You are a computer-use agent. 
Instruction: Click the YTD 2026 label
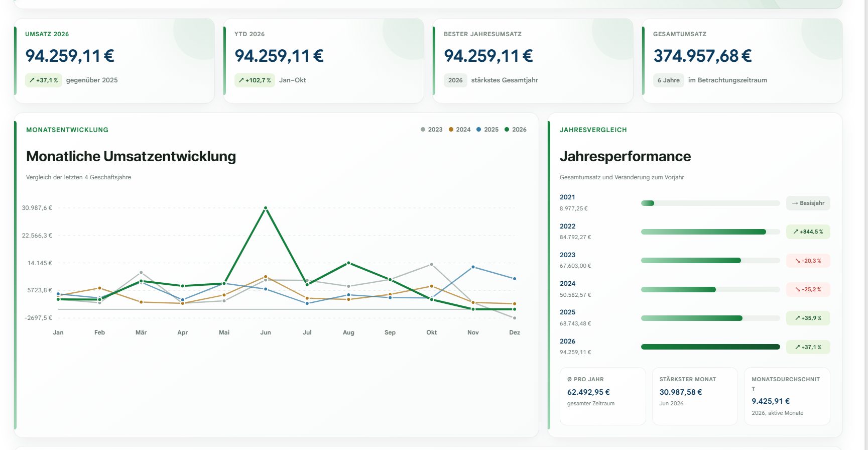click(250, 34)
